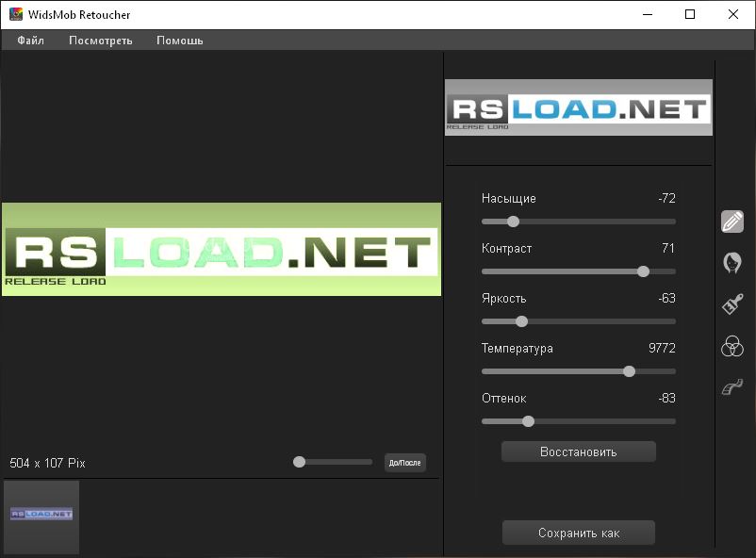Click the Насыщие label
756x558 pixels.
point(509,199)
